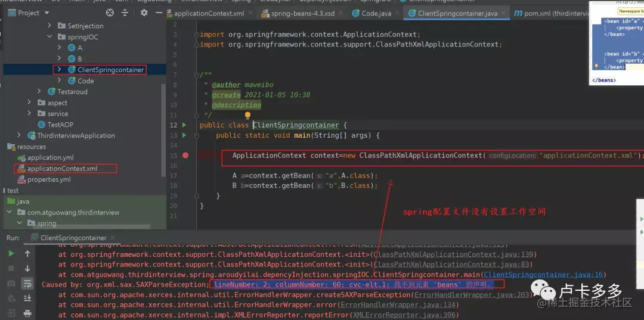The image size is (644, 320).
Task: Expand the Code class node arrow
Action: pyautogui.click(x=59, y=81)
